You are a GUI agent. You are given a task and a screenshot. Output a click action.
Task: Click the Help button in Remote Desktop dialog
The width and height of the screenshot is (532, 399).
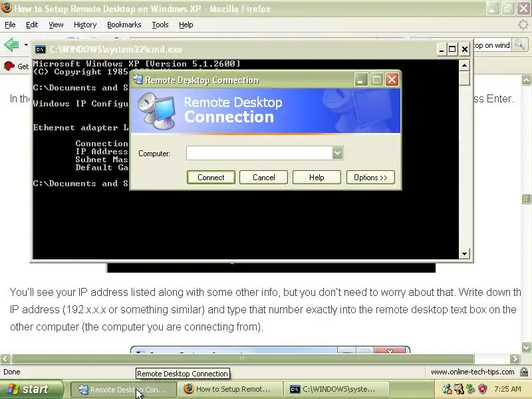(x=317, y=178)
